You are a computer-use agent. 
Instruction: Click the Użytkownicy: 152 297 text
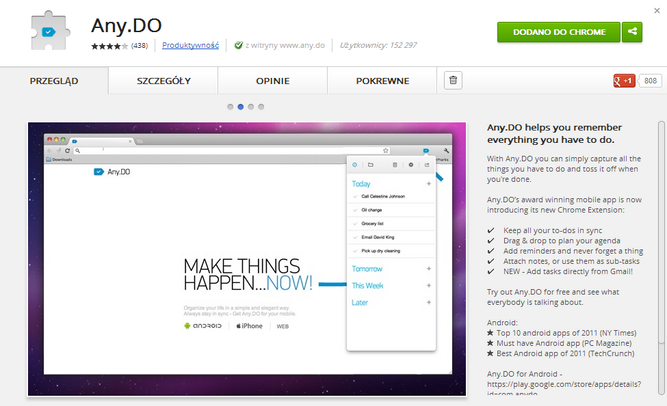tap(378, 45)
